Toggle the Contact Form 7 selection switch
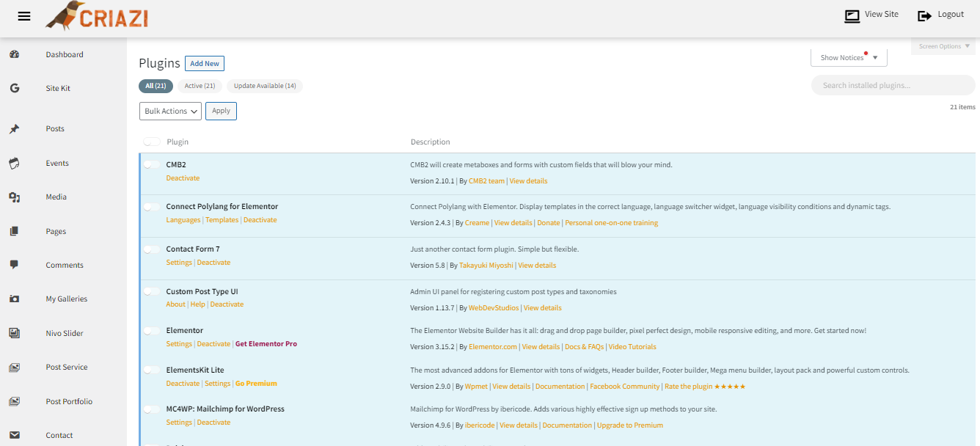980x446 pixels. click(152, 249)
